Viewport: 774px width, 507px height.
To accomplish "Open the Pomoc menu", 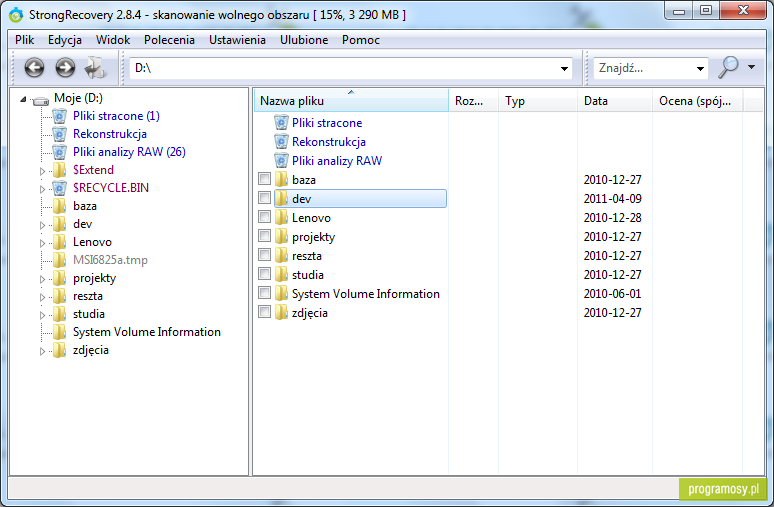I will coord(360,40).
